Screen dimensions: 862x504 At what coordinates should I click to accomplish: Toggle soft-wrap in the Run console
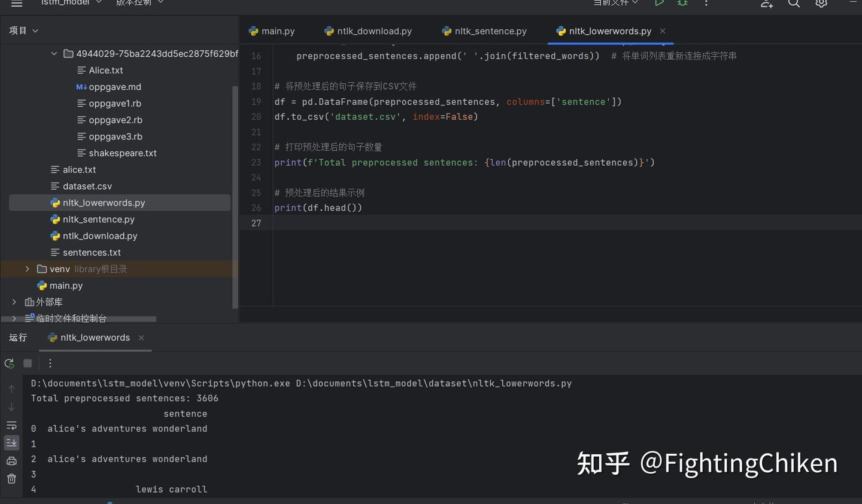pos(11,426)
